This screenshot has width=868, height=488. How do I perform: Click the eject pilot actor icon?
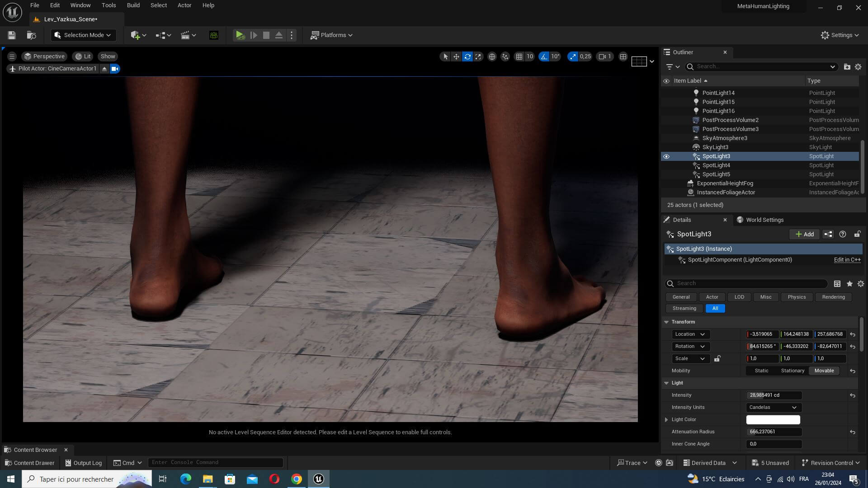point(104,69)
